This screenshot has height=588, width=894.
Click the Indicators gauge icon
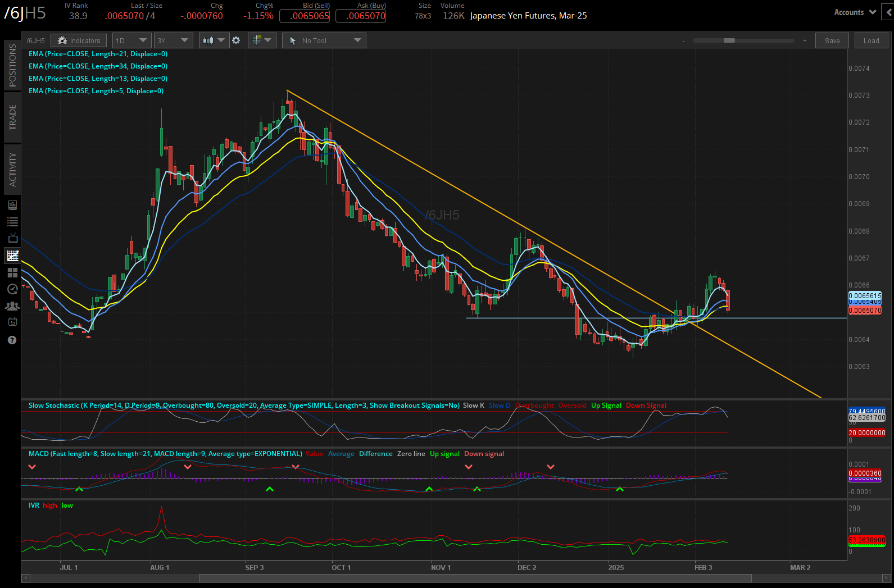click(62, 40)
